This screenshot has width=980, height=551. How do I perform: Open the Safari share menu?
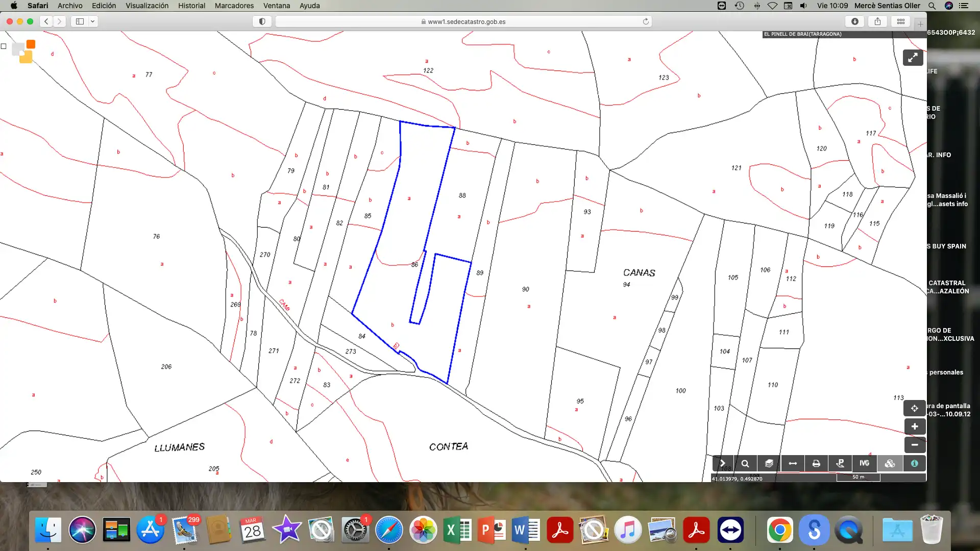878,21
